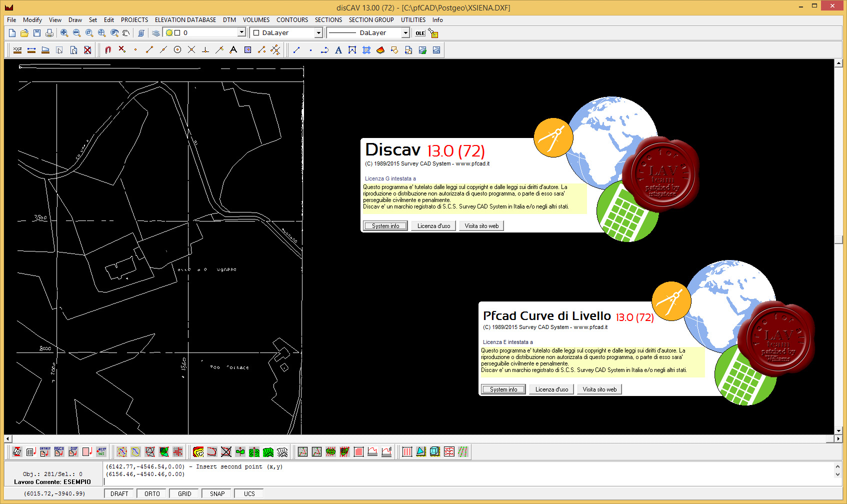Open the CONTOURS menu
Viewport: 847px width, 504px height.
pos(292,20)
